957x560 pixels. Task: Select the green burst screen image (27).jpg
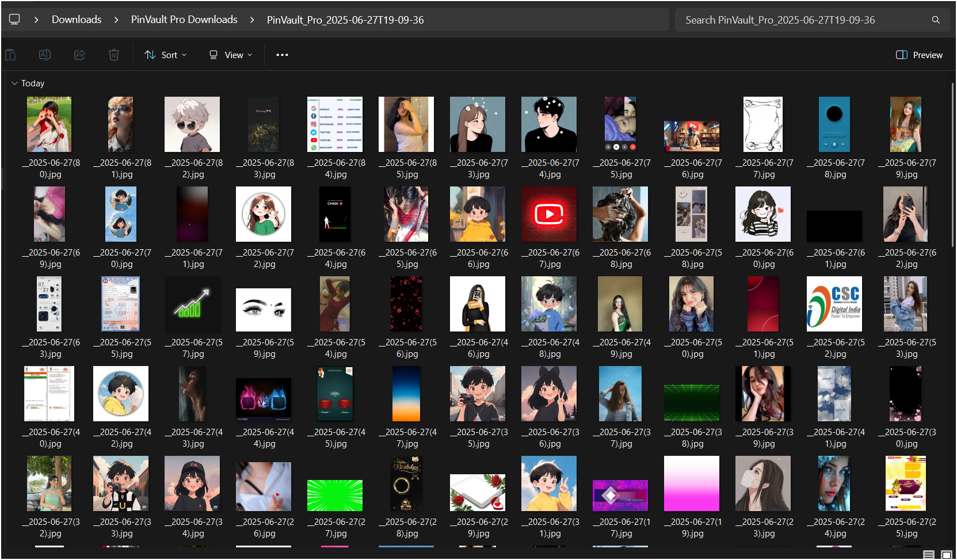point(335,496)
